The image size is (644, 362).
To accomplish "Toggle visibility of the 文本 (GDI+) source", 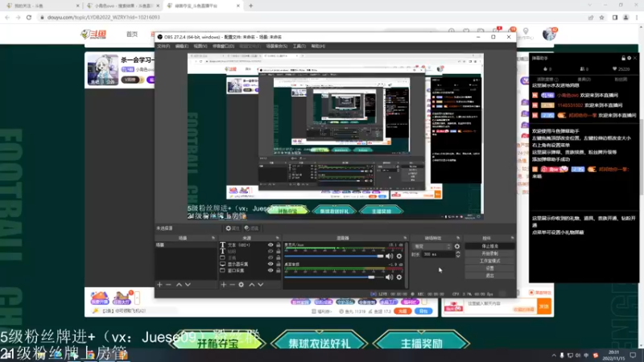I will (270, 245).
